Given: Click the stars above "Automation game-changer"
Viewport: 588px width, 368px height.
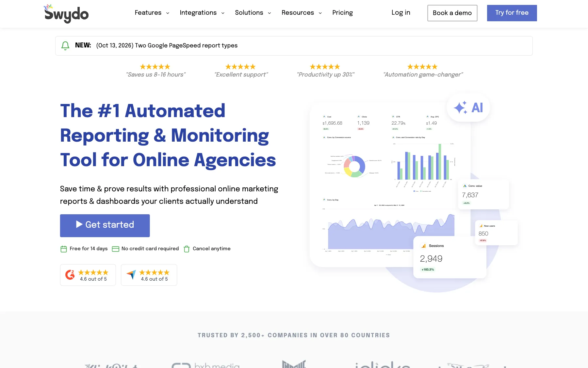Looking at the screenshot, I should tap(422, 67).
